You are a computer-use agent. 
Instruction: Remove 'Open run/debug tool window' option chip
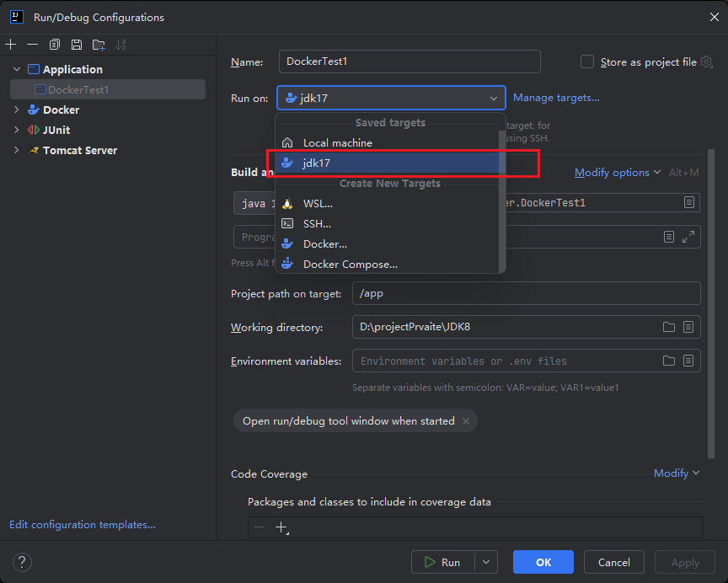click(x=466, y=421)
